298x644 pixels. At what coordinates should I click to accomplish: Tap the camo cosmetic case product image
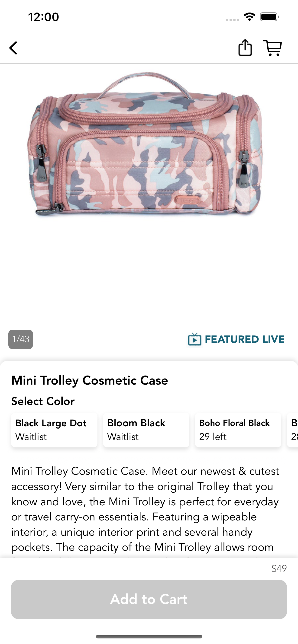point(145,145)
